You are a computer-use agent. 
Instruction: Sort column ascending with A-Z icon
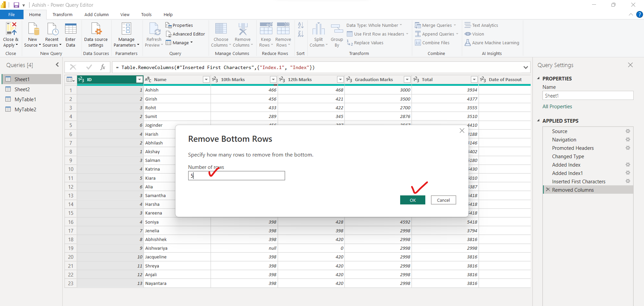click(x=300, y=25)
